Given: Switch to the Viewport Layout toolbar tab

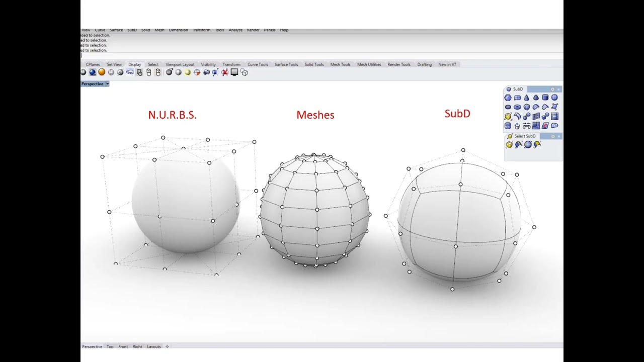Looking at the screenshot, I should (x=180, y=64).
